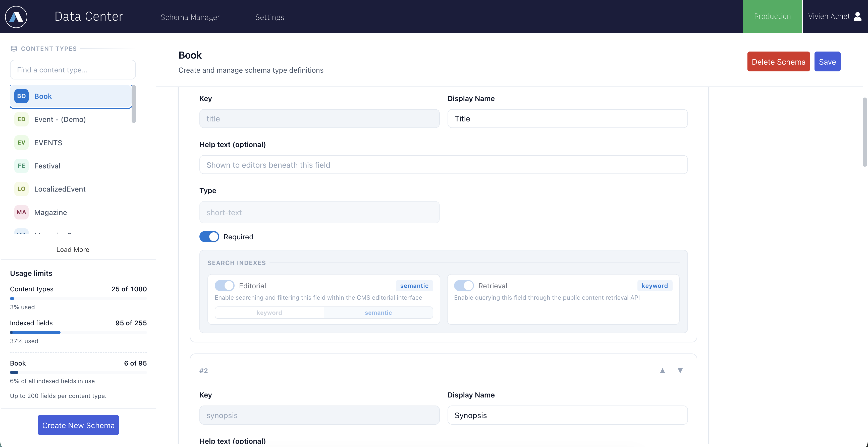Select Event - (Demo) content type
This screenshot has height=447, width=868.
point(71,119)
